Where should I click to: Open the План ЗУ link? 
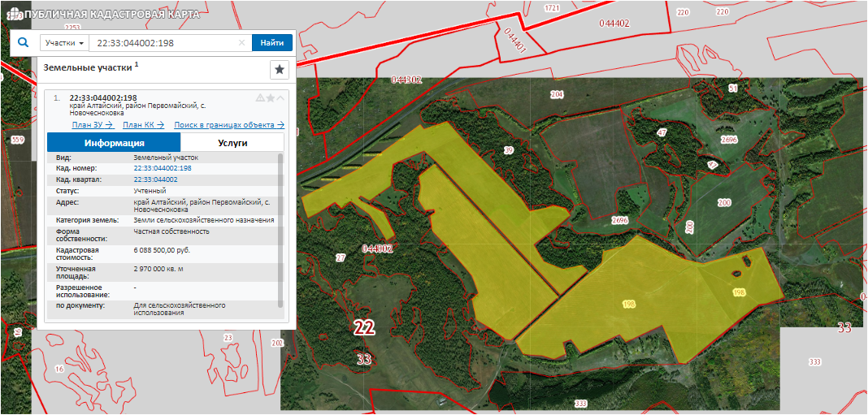click(x=93, y=125)
